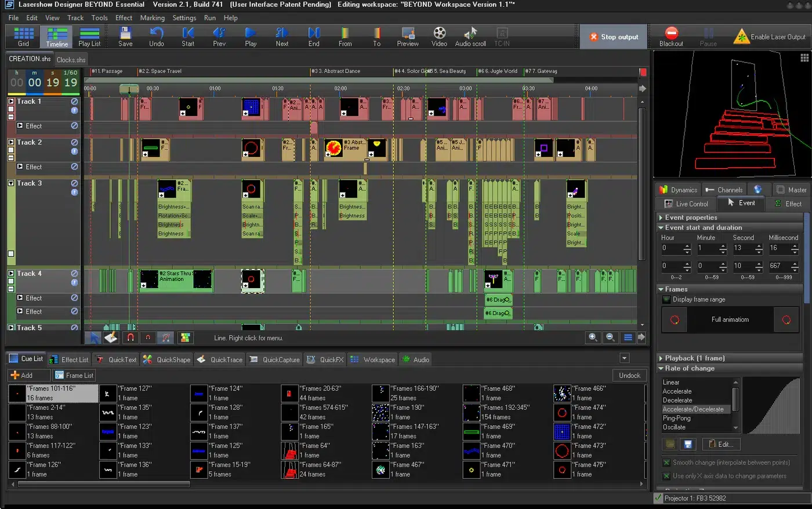Open the Effect menu in menu bar
Screen dimensions: 812x509
[x=124, y=18]
